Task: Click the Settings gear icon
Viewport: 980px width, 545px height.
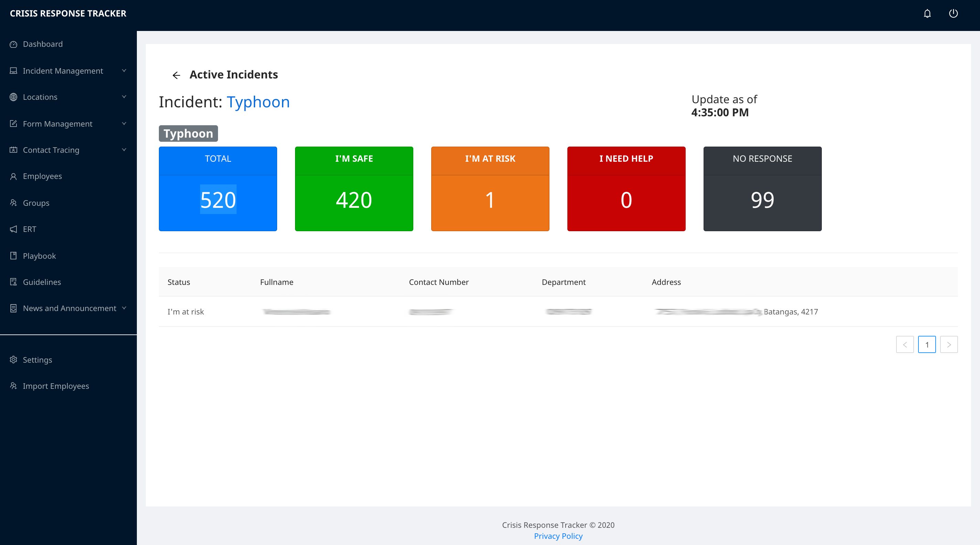Action: pyautogui.click(x=13, y=360)
